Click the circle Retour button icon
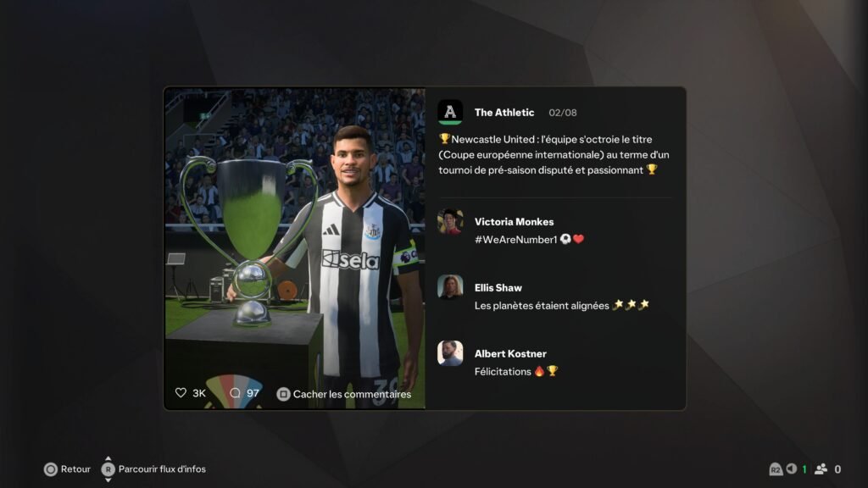The image size is (868, 488). click(50, 469)
